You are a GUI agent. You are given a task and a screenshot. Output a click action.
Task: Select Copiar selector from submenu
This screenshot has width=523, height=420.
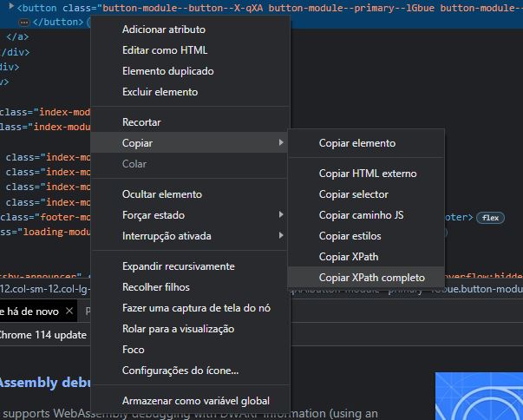click(x=353, y=194)
